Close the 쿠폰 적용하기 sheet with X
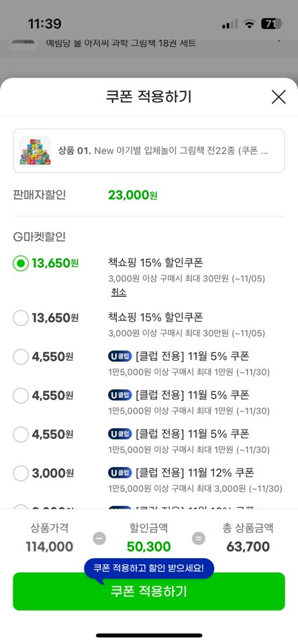Screen dimensions: 298x644 coord(279,97)
